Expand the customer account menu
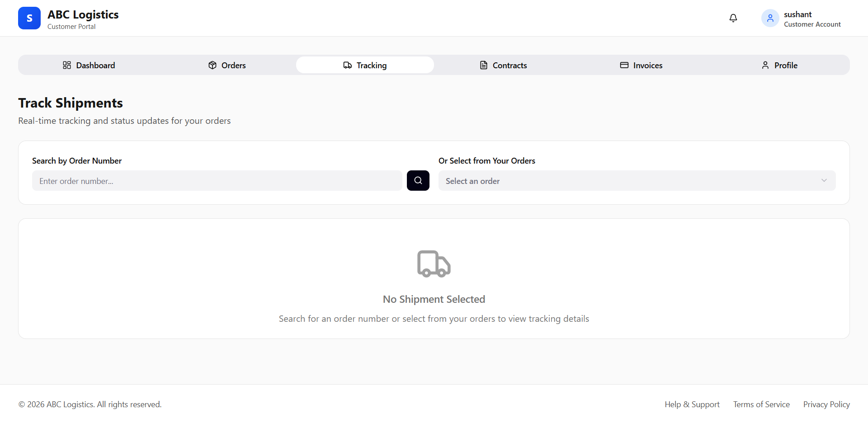 pyautogui.click(x=801, y=18)
